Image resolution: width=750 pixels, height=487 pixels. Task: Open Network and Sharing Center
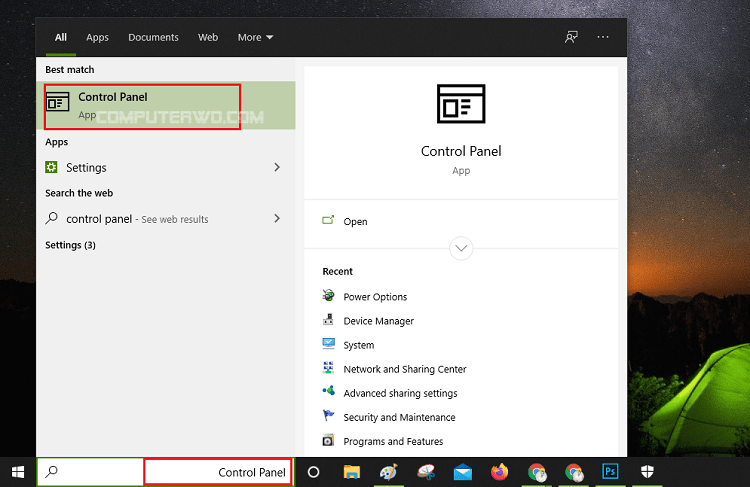click(x=405, y=369)
